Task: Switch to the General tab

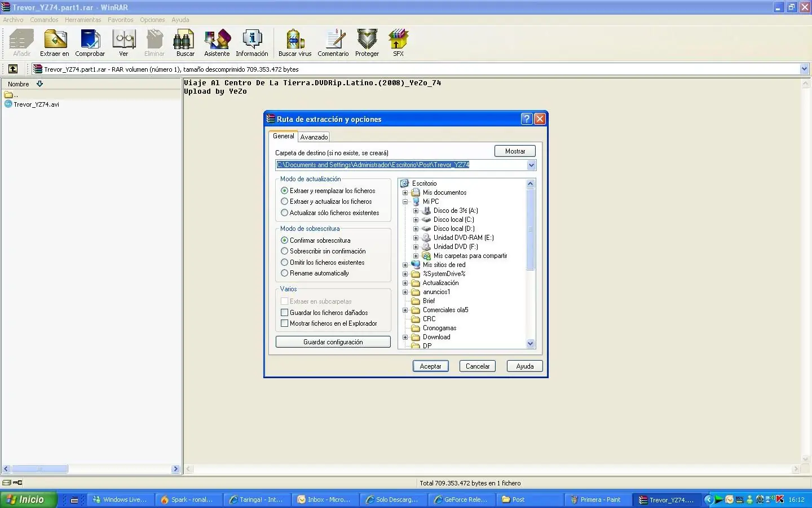Action: 284,136
